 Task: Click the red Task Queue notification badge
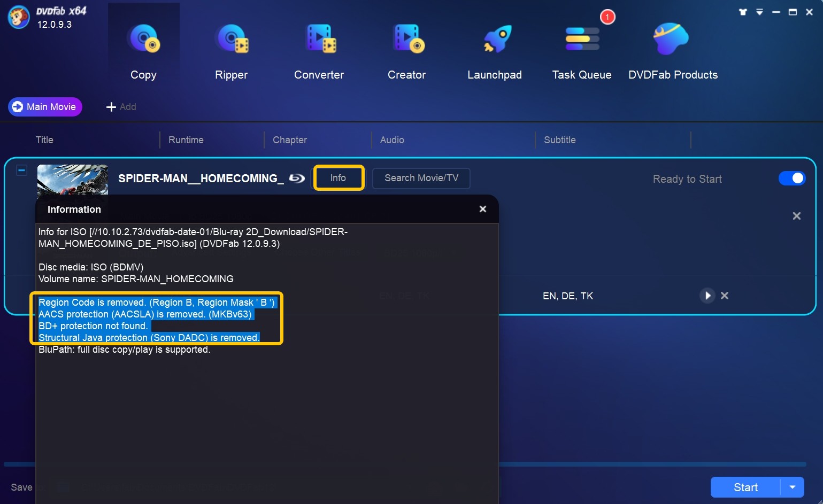click(x=607, y=17)
